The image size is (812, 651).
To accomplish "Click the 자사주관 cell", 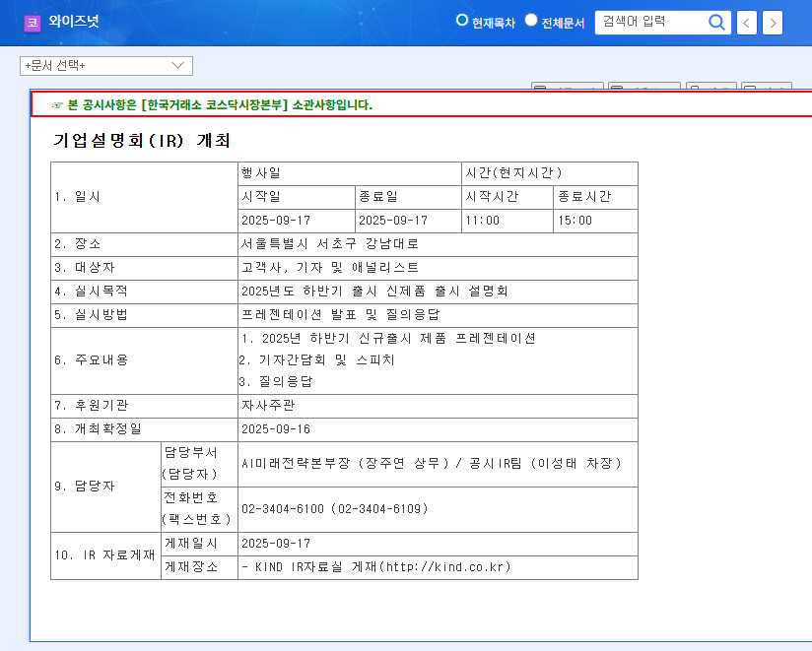I will pos(438,406).
